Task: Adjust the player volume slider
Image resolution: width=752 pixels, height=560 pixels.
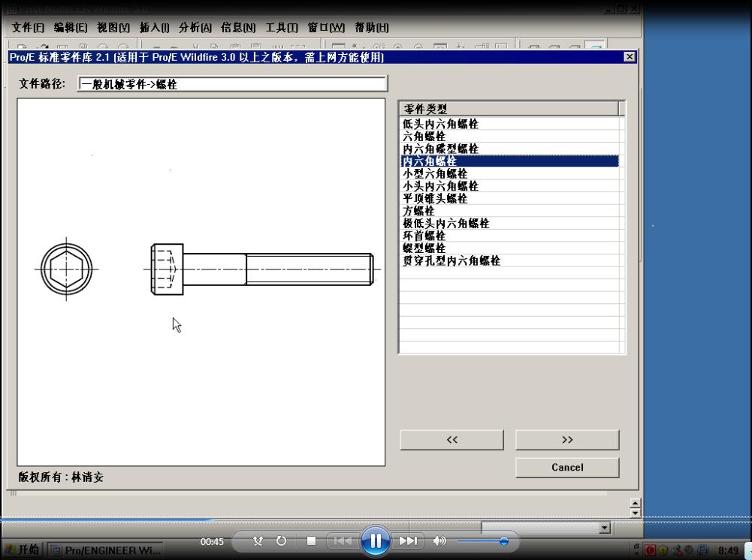Action: (482, 540)
